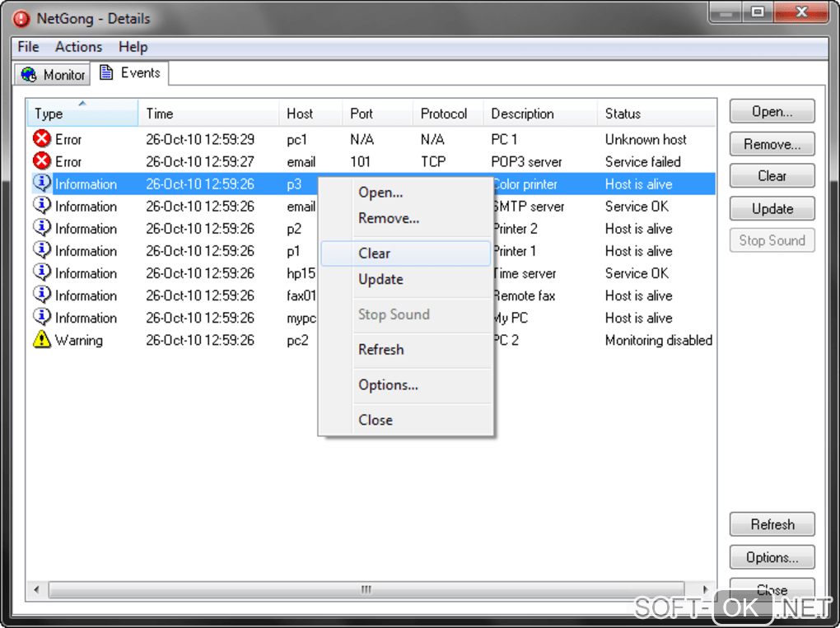Screen dimensions: 840x628
Task: Click the time '26-Oct-10 12:59:27'
Action: pyautogui.click(x=200, y=161)
